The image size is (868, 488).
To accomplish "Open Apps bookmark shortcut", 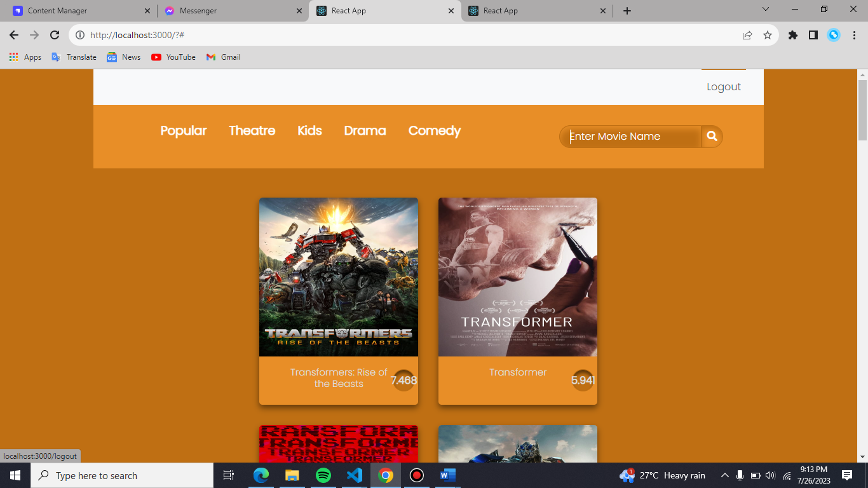I will [25, 57].
